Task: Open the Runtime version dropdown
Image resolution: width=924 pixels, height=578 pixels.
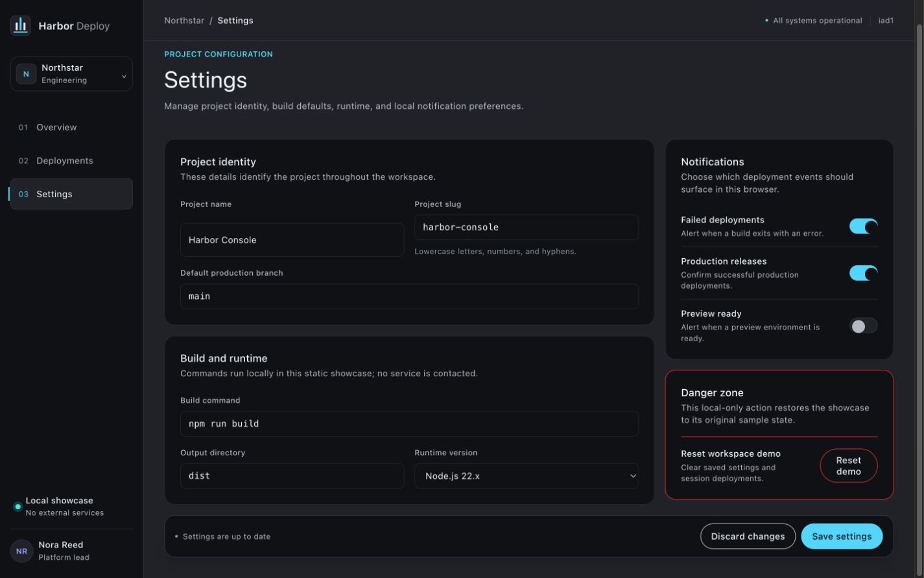Action: click(527, 476)
